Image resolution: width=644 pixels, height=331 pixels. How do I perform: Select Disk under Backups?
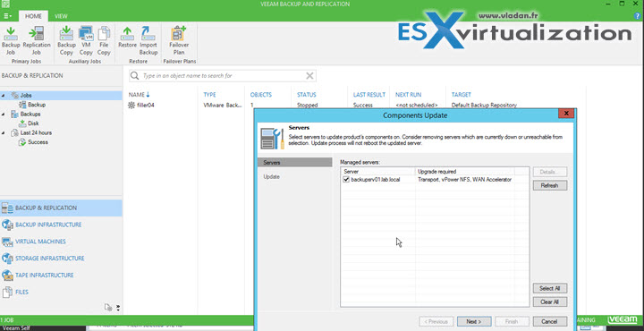pyautogui.click(x=33, y=123)
